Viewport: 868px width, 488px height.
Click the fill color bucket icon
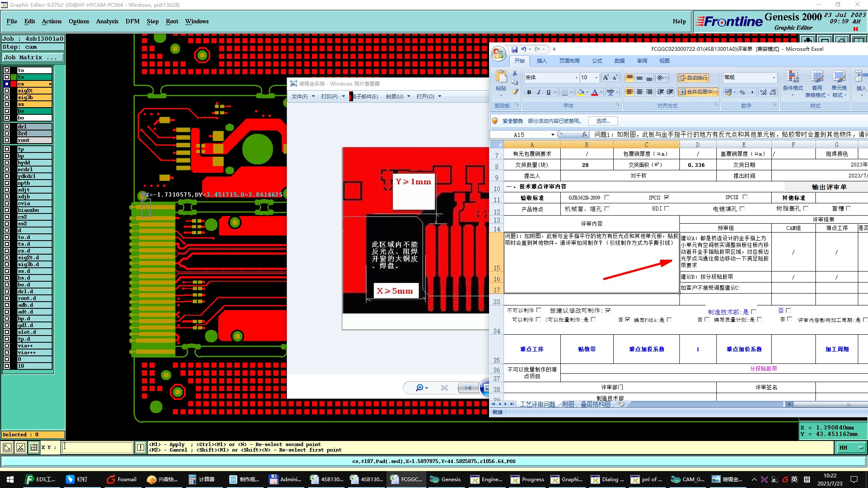[581, 92]
